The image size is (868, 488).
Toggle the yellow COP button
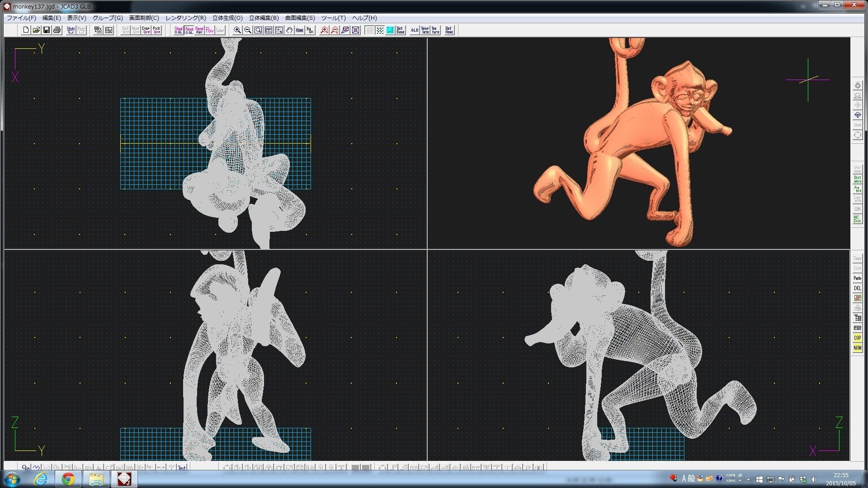(x=857, y=338)
